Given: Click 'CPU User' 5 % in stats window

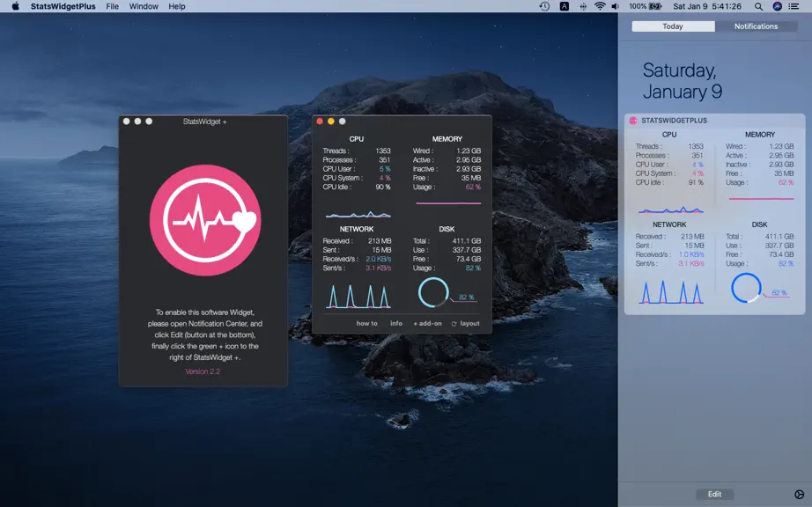Looking at the screenshot, I should click(x=385, y=169).
